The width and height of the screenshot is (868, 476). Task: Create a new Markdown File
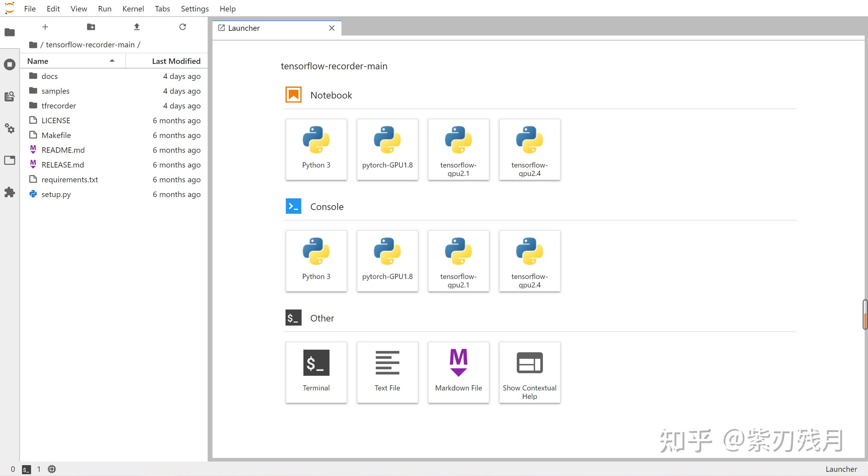458,372
